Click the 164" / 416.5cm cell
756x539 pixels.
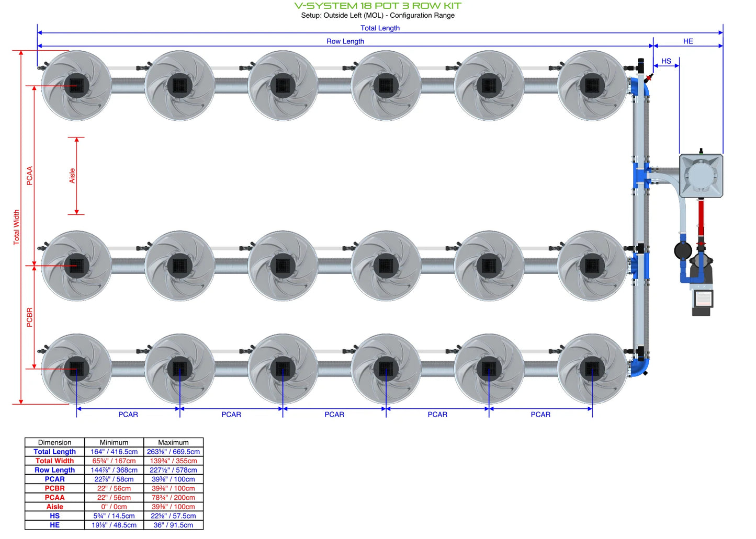[x=114, y=452]
